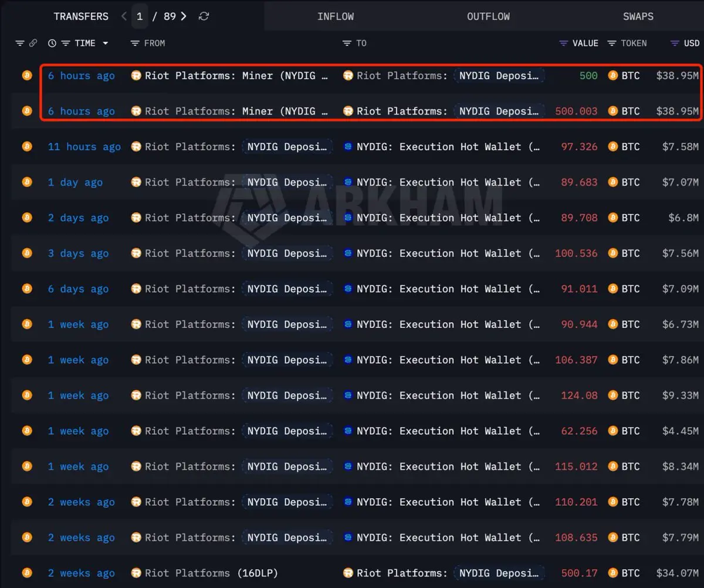The height and width of the screenshot is (588, 704).
Task: Open the 11 hours ago transaction link
Action: pos(84,147)
